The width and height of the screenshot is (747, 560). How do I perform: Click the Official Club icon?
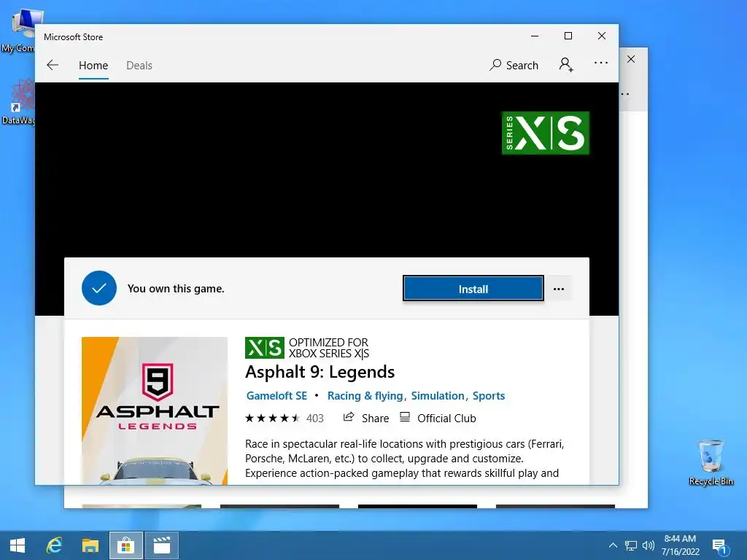tap(404, 417)
